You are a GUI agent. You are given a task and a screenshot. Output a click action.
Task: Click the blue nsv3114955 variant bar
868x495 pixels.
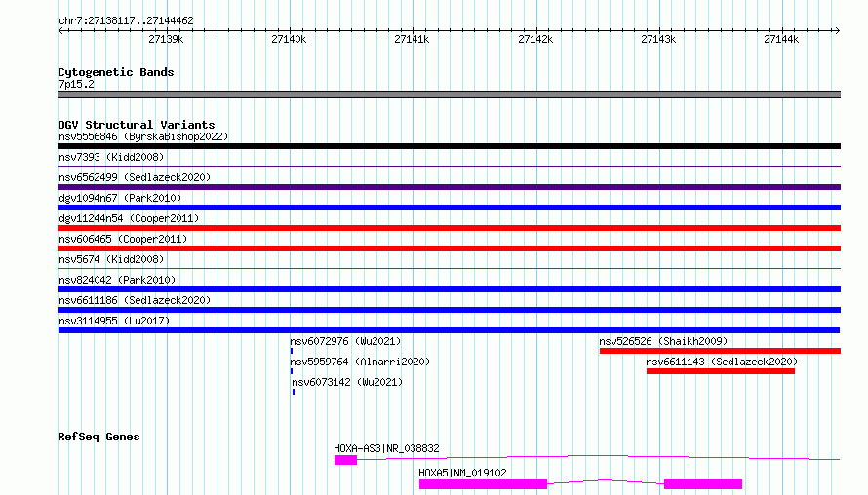click(x=449, y=330)
